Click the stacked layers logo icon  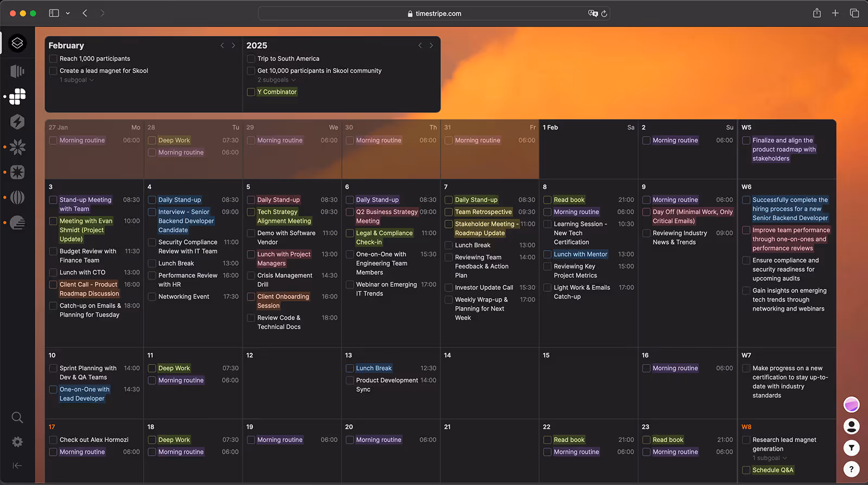[x=17, y=43]
